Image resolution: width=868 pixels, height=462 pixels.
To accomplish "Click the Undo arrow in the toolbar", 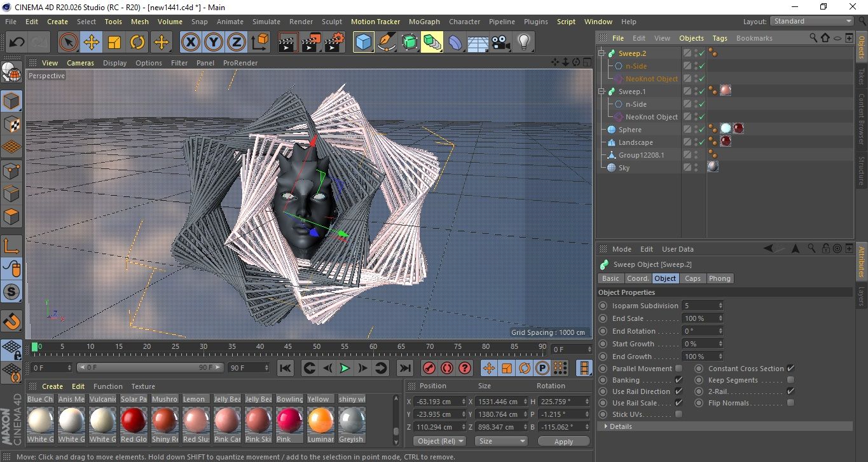I will tap(17, 43).
